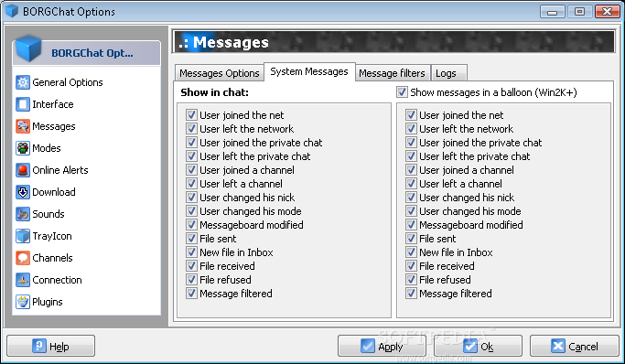The height and width of the screenshot is (364, 625).
Task: Toggle chat 'User changed his nick'
Action: click(191, 198)
